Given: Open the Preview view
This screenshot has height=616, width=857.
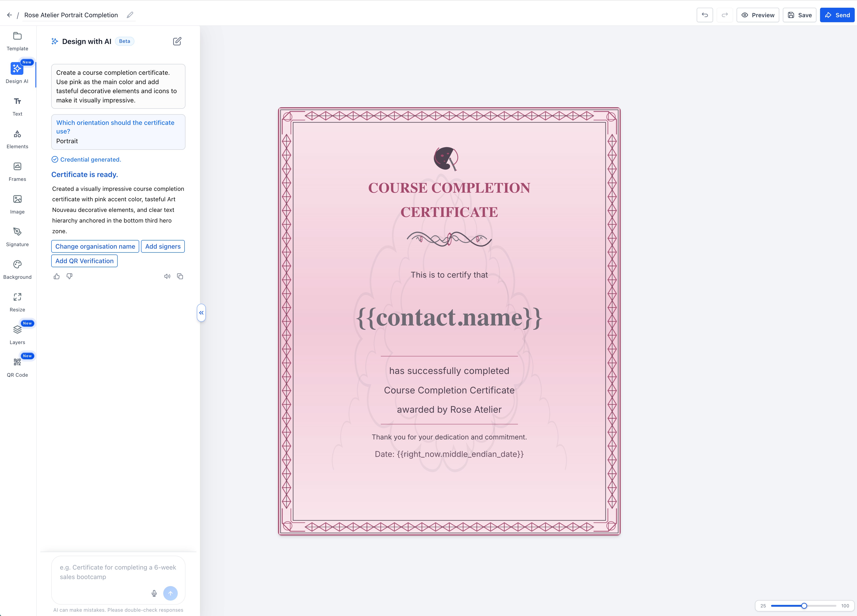Looking at the screenshot, I should [758, 15].
